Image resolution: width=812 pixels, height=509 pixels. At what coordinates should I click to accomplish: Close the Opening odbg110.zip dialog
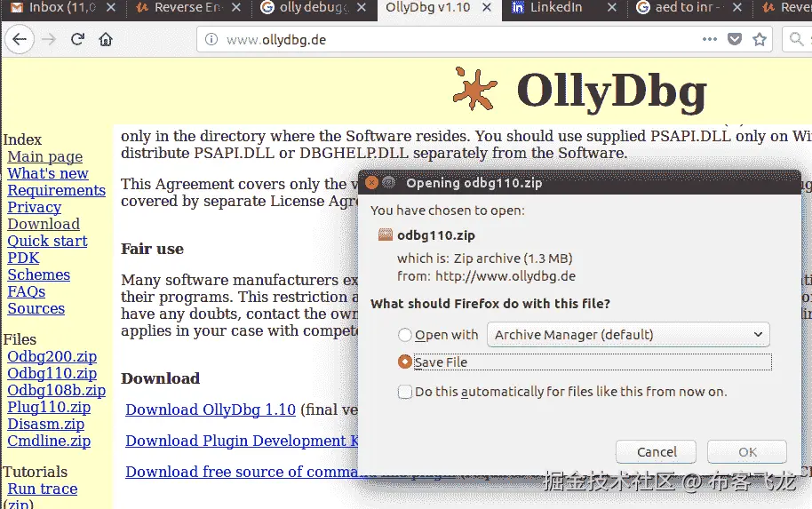[371, 182]
